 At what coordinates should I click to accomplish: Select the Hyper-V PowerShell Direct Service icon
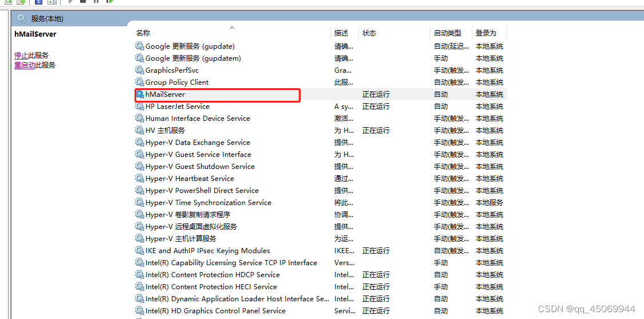pos(140,190)
